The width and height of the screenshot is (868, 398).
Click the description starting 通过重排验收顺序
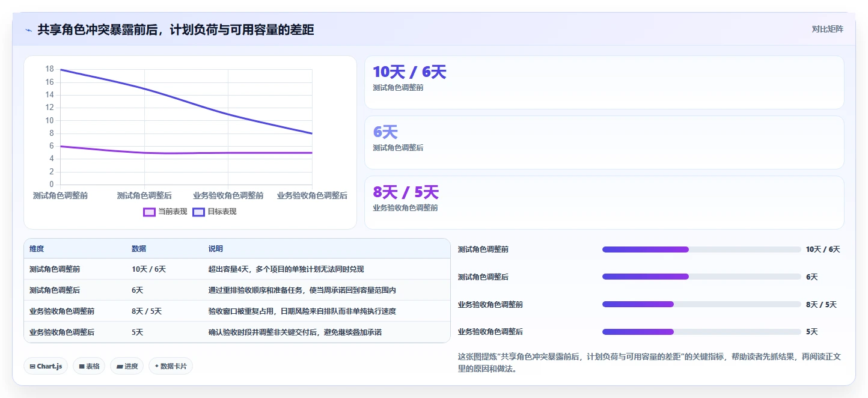tap(302, 290)
